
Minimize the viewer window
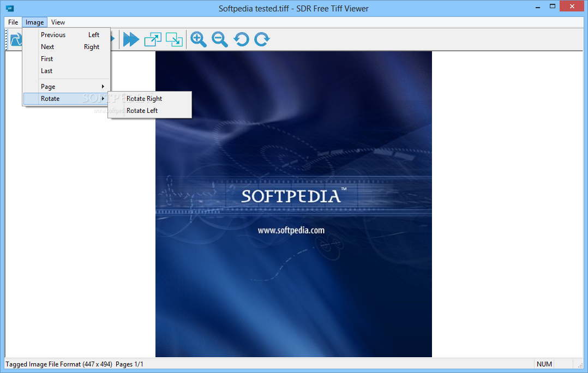(538, 7)
